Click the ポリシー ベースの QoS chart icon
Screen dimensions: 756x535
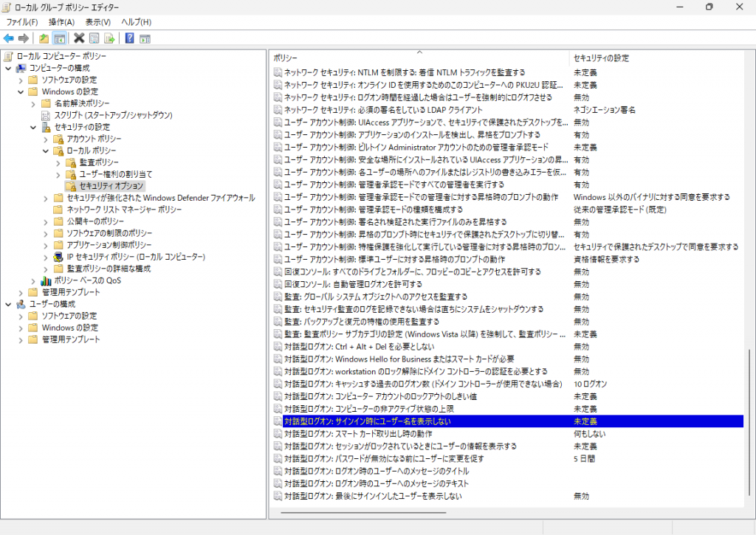[46, 280]
